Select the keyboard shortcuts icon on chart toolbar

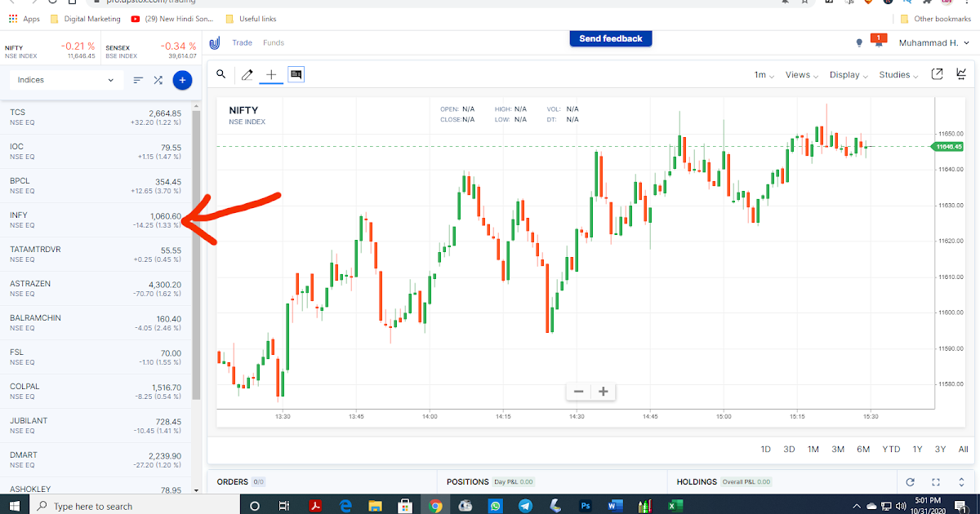[x=296, y=73]
